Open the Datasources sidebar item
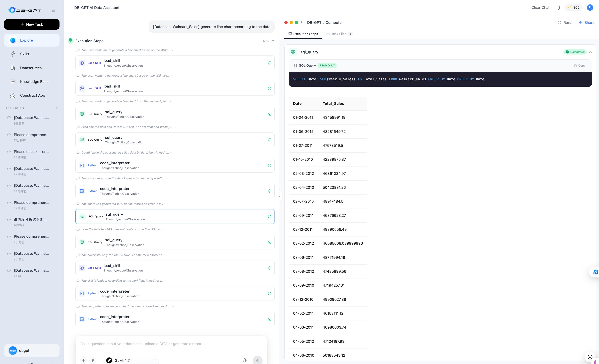The width and height of the screenshot is (599, 364). tap(31, 68)
